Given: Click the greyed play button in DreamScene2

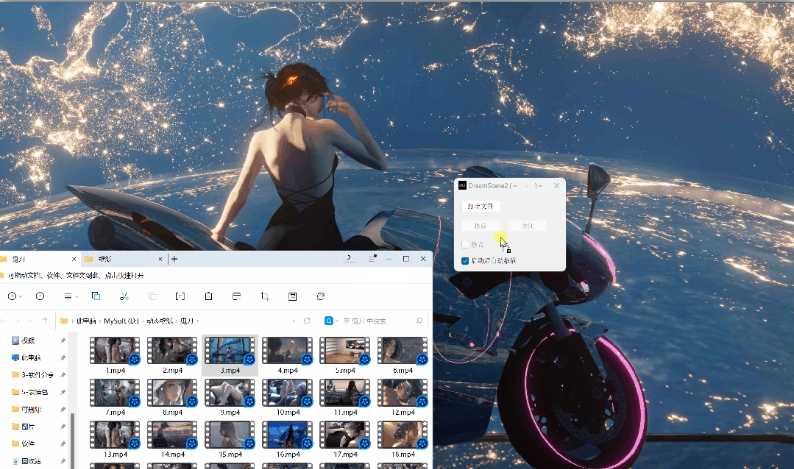Looking at the screenshot, I should click(481, 225).
